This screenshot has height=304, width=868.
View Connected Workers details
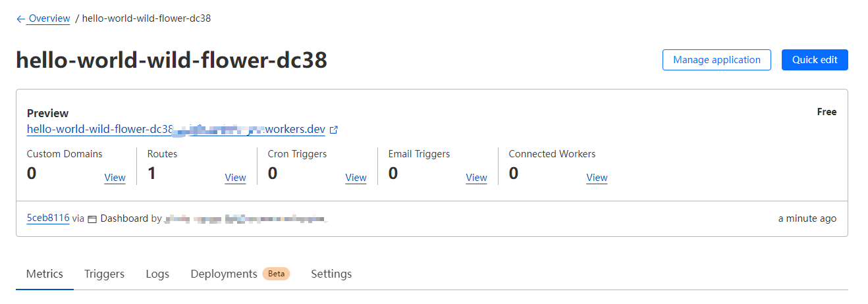(597, 178)
